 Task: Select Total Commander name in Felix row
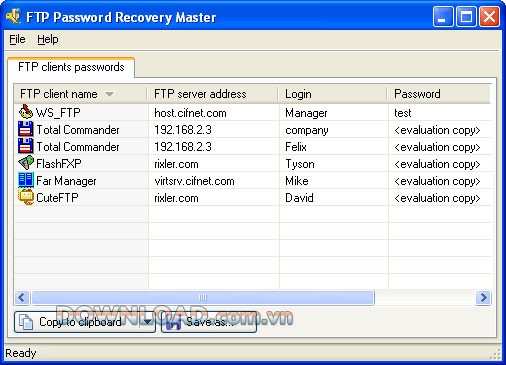(78, 147)
